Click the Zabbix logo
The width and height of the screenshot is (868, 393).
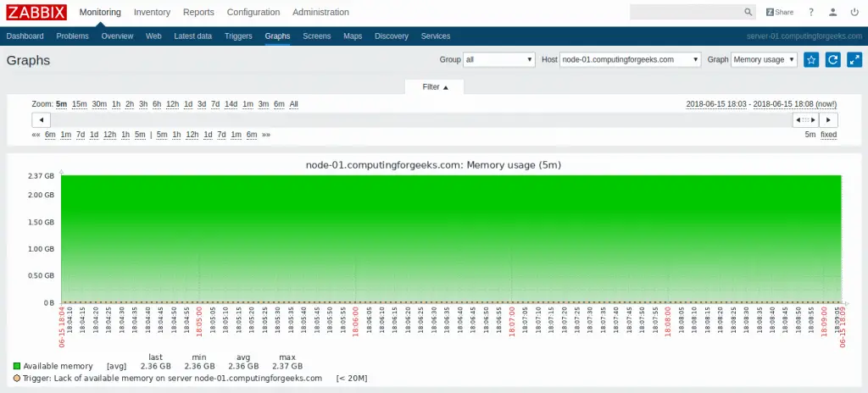point(36,12)
